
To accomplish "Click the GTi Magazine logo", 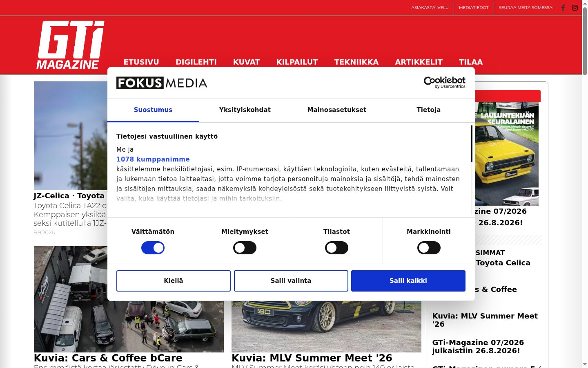I will tap(70, 45).
